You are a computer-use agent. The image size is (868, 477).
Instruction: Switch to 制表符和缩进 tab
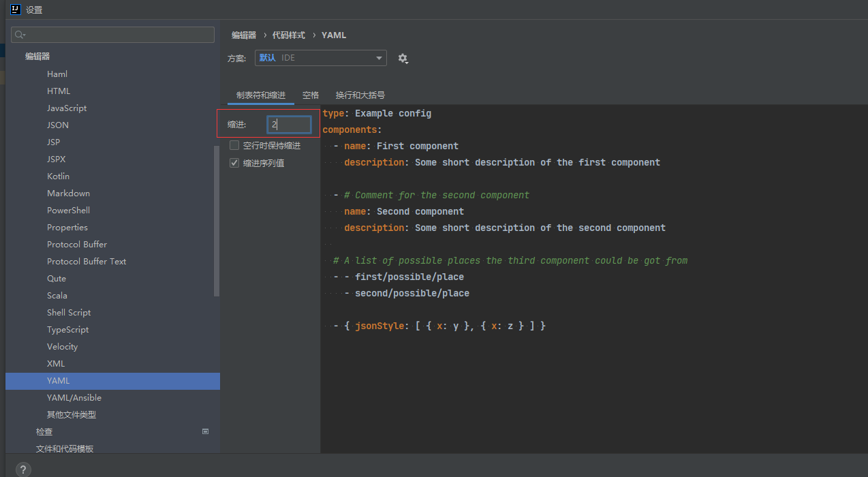[x=261, y=95]
